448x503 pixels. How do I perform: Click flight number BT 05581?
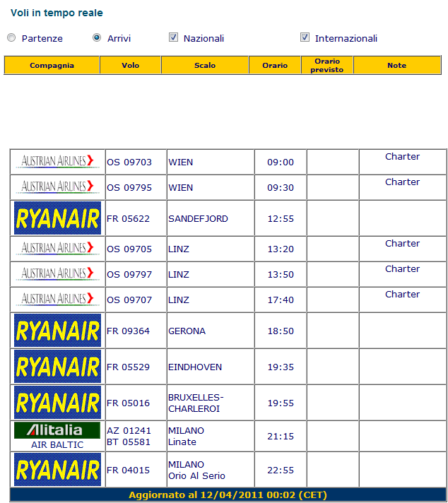coord(129,442)
